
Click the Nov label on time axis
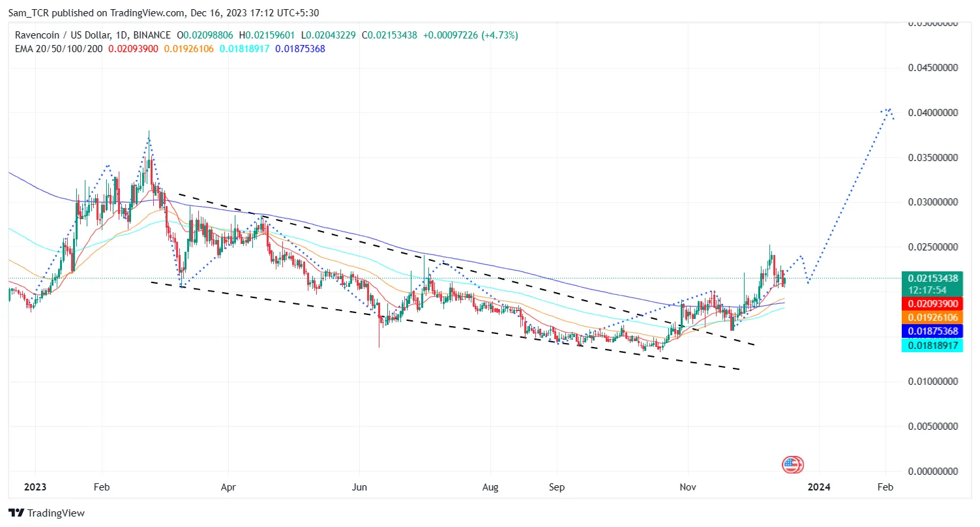(x=687, y=487)
